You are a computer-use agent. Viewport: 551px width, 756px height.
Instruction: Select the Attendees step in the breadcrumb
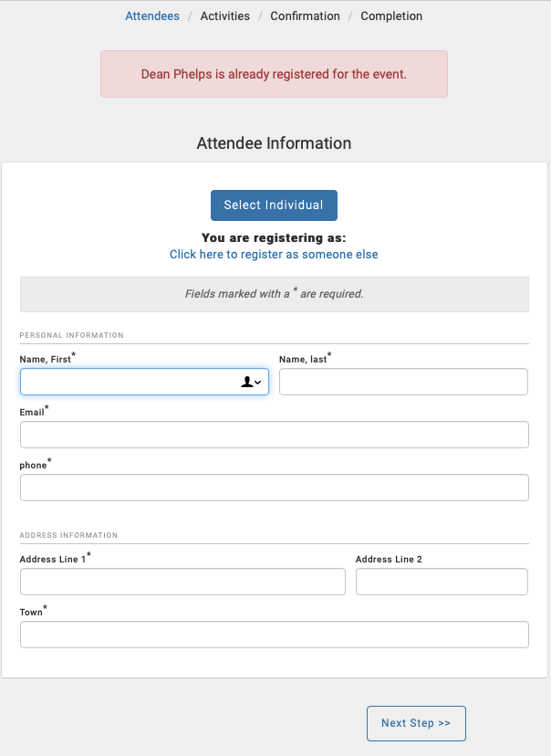pos(152,16)
